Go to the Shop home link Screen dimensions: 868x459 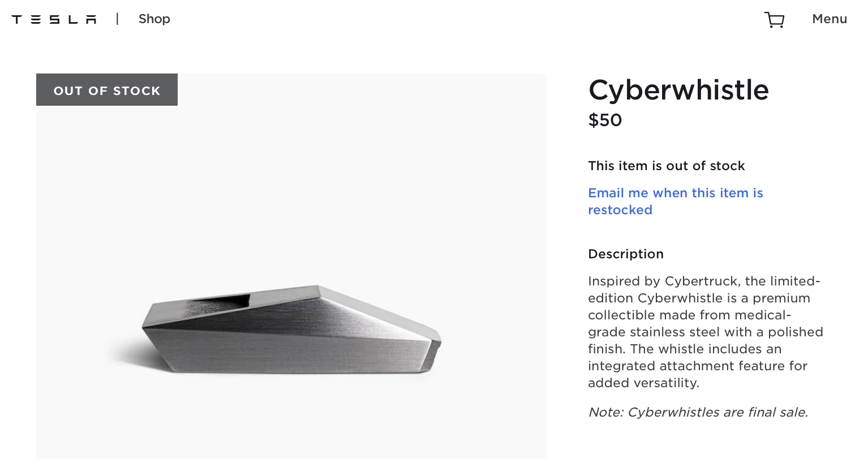click(x=154, y=19)
